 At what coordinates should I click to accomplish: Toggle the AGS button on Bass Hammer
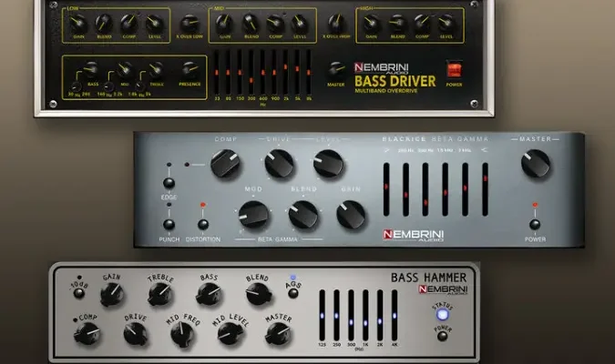point(292,293)
